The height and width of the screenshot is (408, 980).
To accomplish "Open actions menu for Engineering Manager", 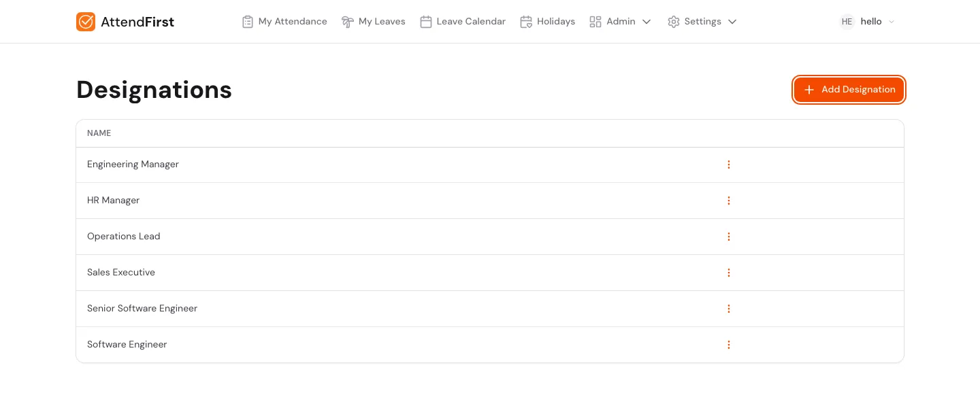I will [729, 165].
